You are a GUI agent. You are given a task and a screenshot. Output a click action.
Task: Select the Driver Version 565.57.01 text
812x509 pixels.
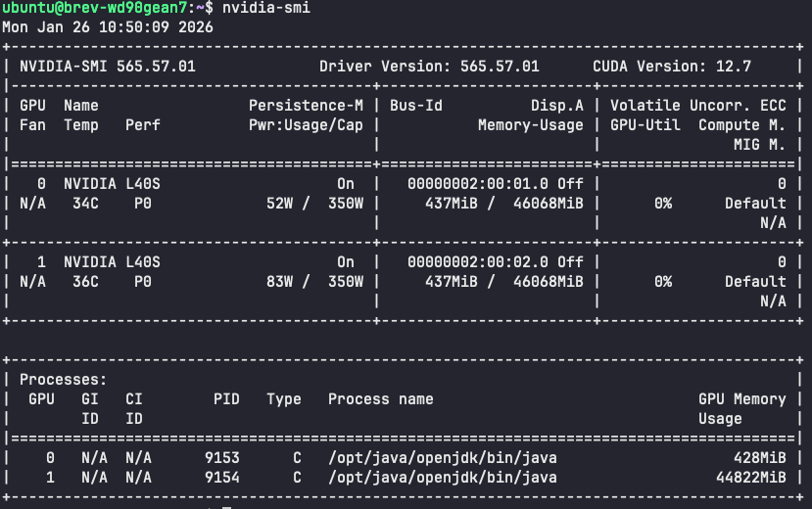coord(429,67)
